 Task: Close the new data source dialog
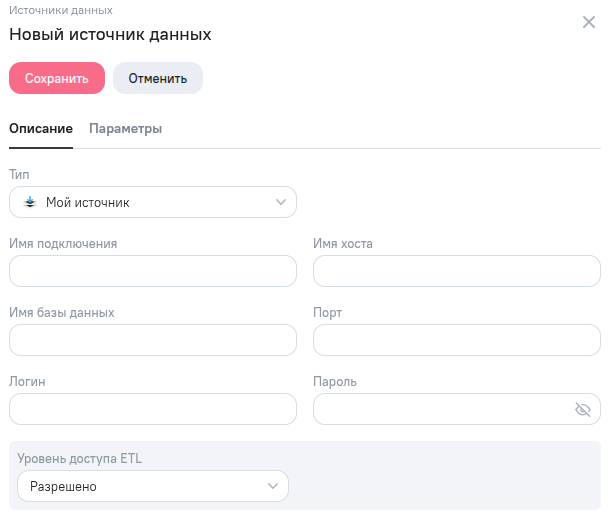pyautogui.click(x=589, y=22)
